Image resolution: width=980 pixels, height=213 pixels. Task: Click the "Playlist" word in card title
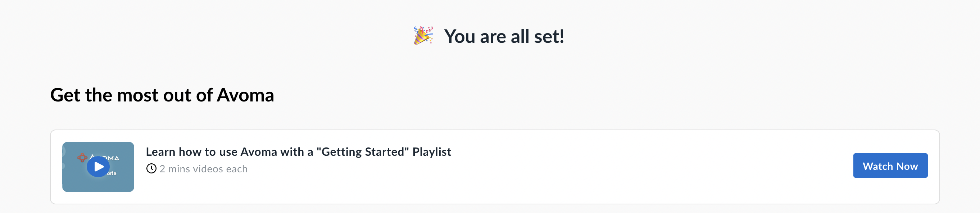432,152
